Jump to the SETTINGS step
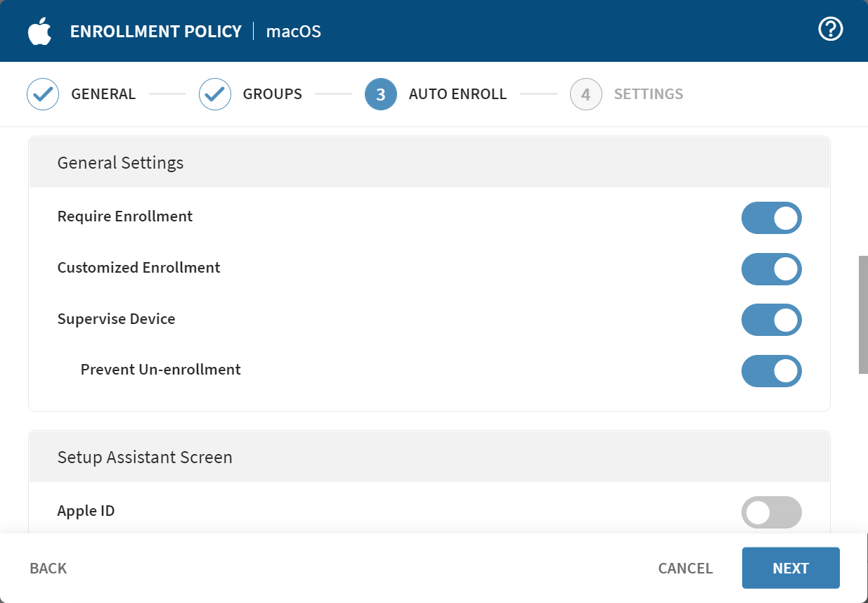868x603 pixels. [648, 93]
